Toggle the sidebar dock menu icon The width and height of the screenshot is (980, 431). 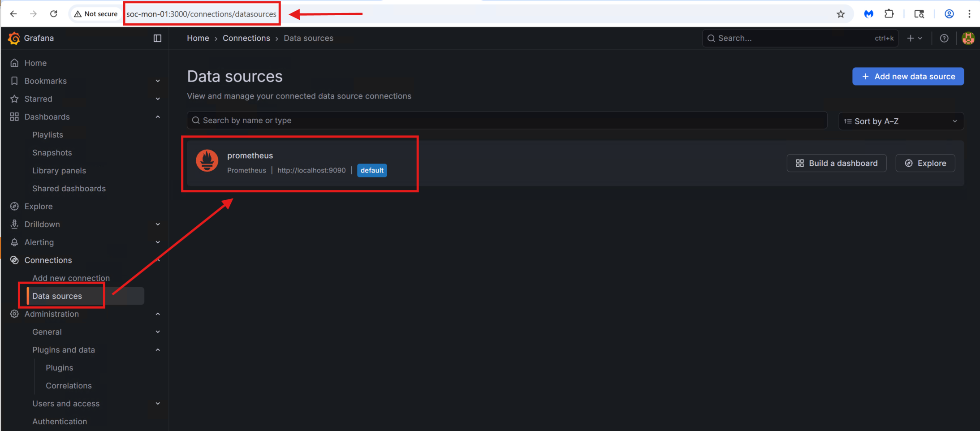click(157, 39)
